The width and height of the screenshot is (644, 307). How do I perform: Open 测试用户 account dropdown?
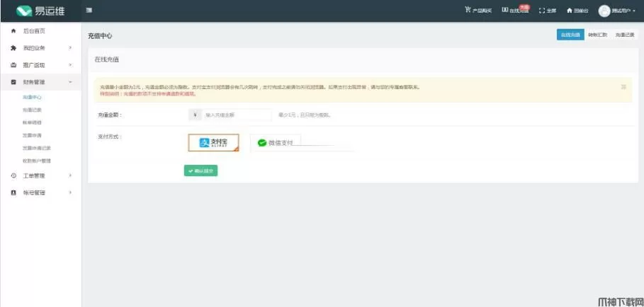click(x=623, y=11)
